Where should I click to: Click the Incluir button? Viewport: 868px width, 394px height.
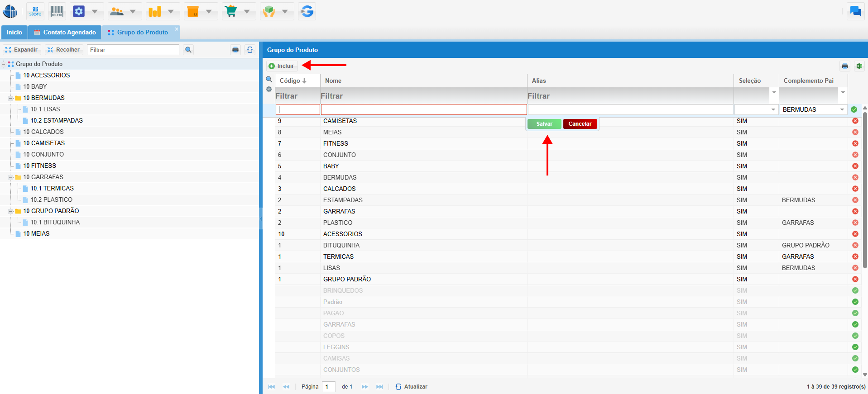pyautogui.click(x=282, y=66)
